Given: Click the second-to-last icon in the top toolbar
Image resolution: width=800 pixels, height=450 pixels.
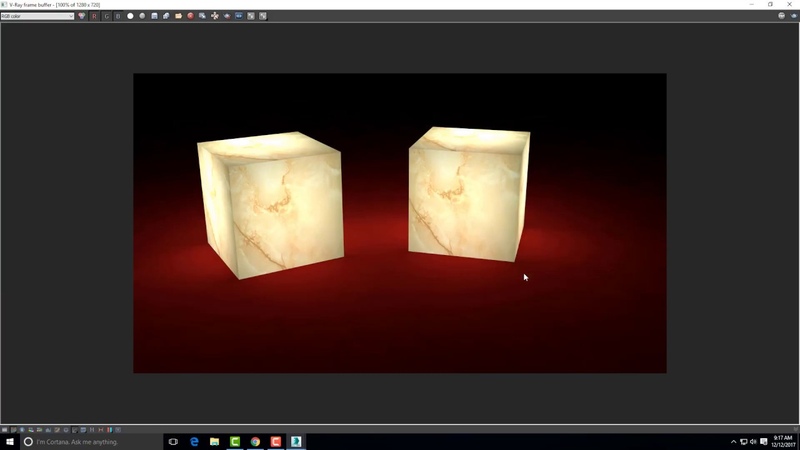Looking at the screenshot, I should point(251,16).
